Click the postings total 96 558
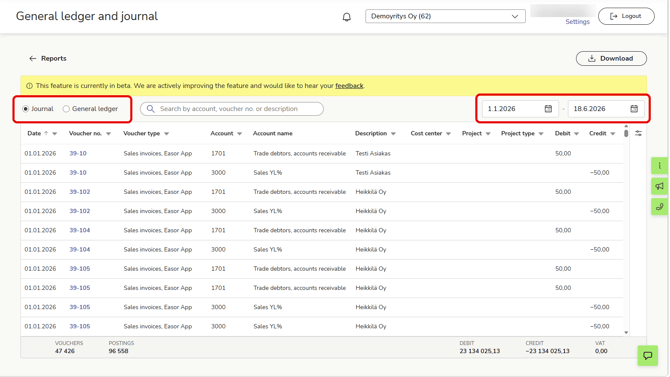Screen dimensions: 670x377 [x=118, y=351]
